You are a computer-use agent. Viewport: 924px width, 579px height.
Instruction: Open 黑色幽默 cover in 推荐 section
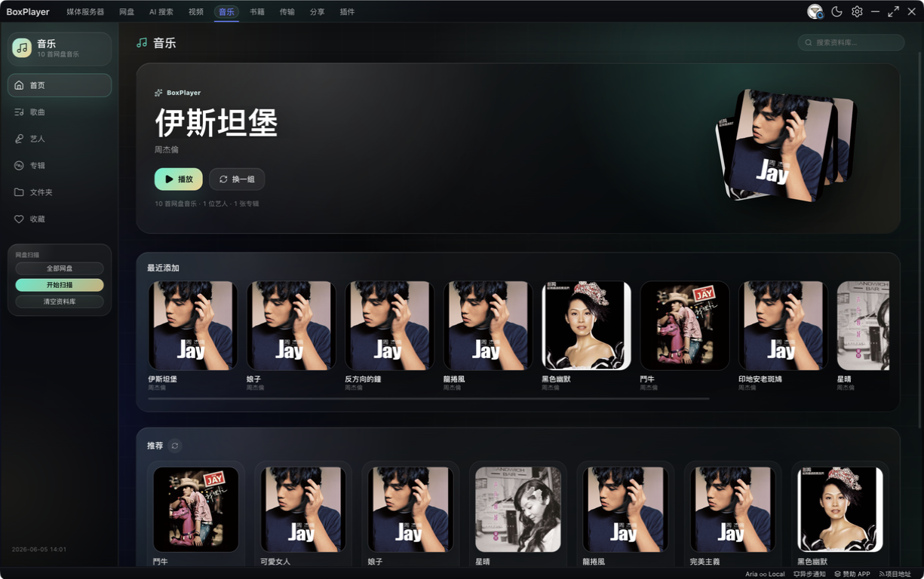(840, 509)
